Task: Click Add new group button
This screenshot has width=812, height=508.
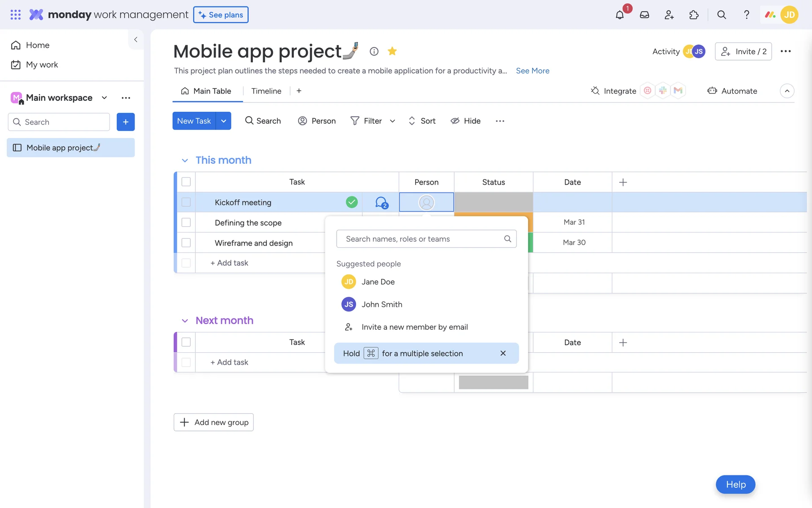Action: (x=214, y=422)
